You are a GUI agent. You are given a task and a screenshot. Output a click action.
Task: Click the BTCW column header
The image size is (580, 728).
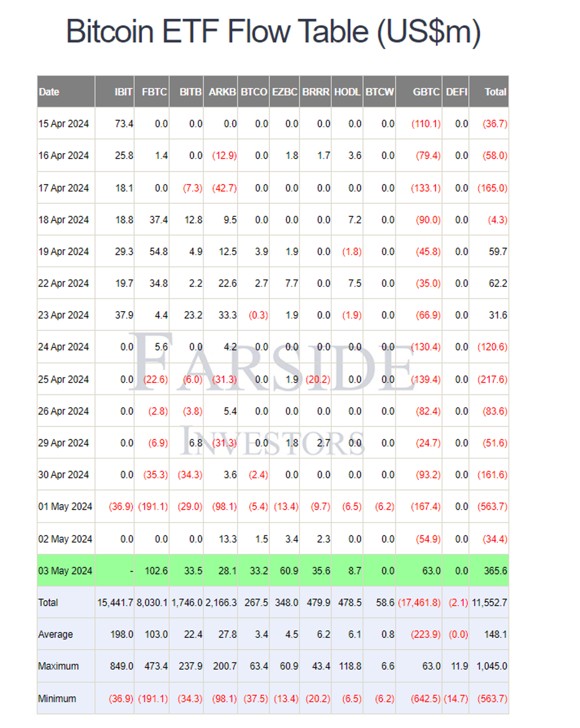(x=379, y=92)
